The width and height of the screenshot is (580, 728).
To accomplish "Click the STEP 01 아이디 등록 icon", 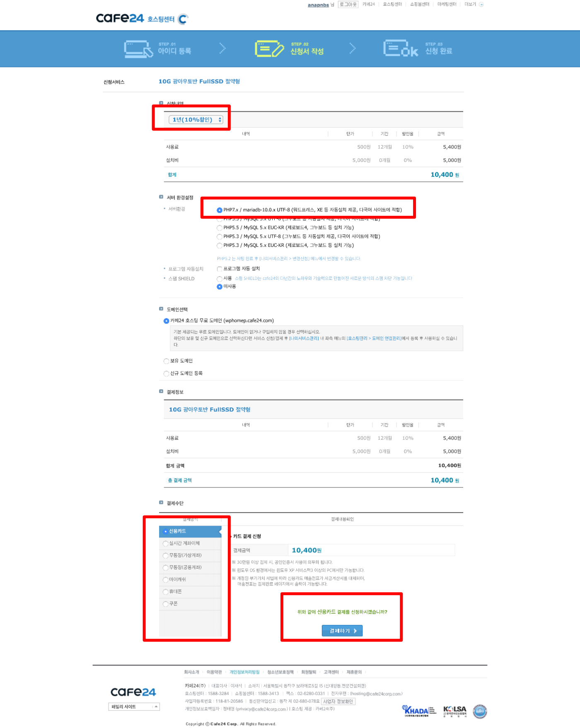I will (x=138, y=49).
